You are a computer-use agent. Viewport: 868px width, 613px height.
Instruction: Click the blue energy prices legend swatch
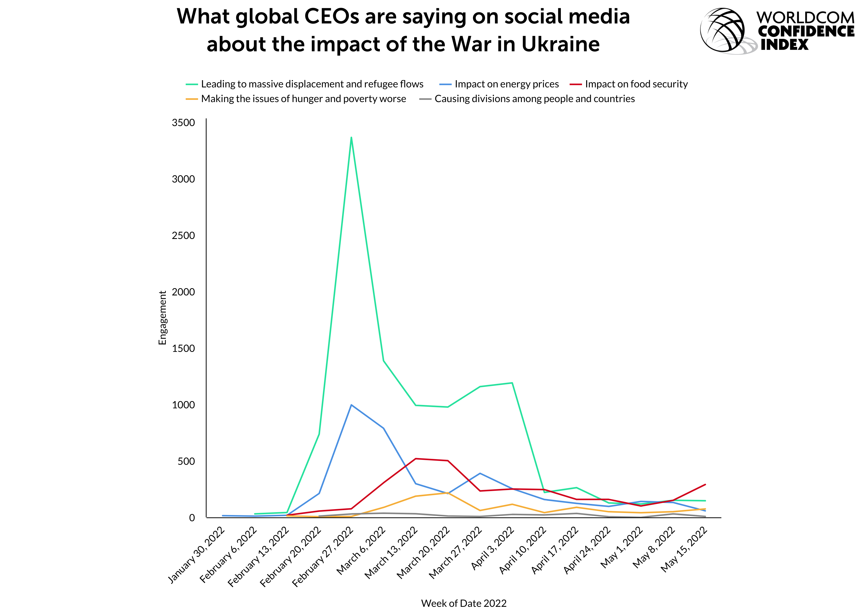pyautogui.click(x=445, y=84)
